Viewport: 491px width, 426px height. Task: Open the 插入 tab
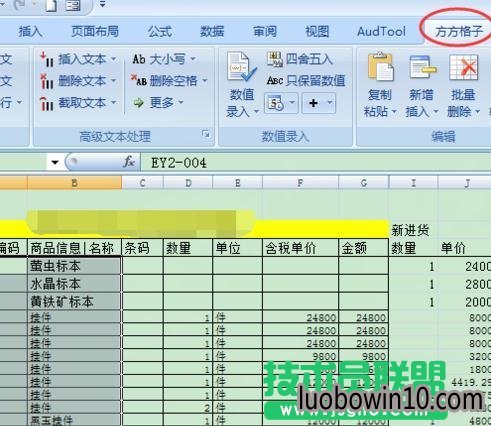[x=30, y=32]
